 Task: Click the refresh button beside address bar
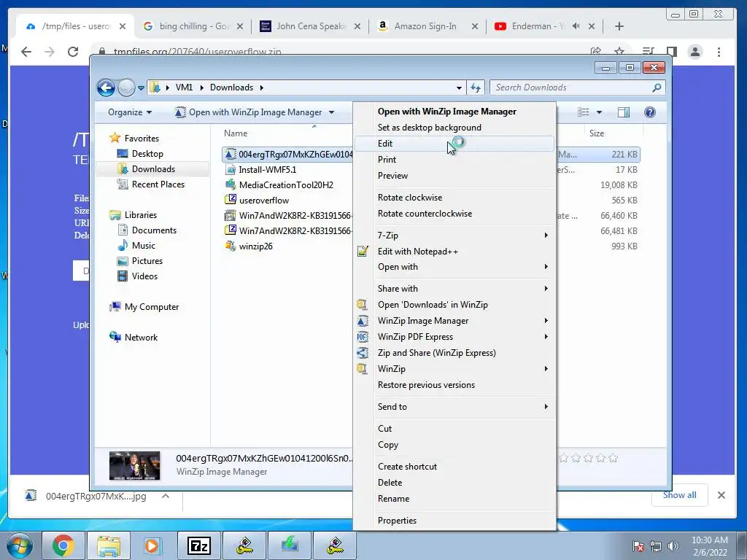[x=476, y=87]
